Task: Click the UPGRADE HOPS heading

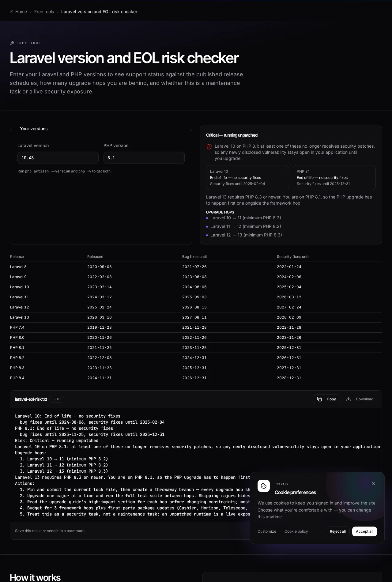Action: pyautogui.click(x=220, y=212)
